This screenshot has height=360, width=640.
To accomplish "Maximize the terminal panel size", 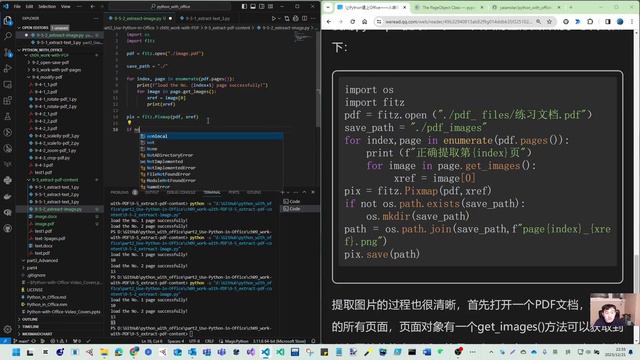I will 304,192.
